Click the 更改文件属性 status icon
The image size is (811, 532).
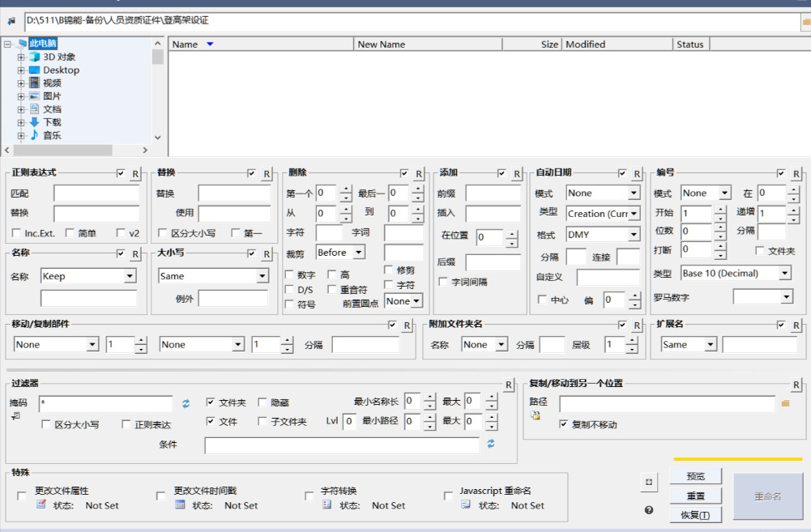(41, 504)
